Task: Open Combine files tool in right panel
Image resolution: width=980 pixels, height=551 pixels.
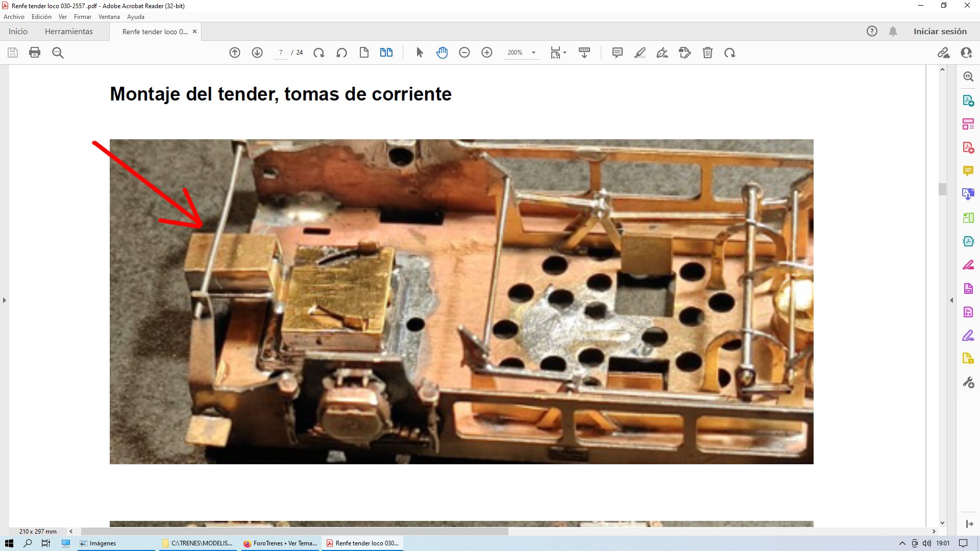Action: 968,194
